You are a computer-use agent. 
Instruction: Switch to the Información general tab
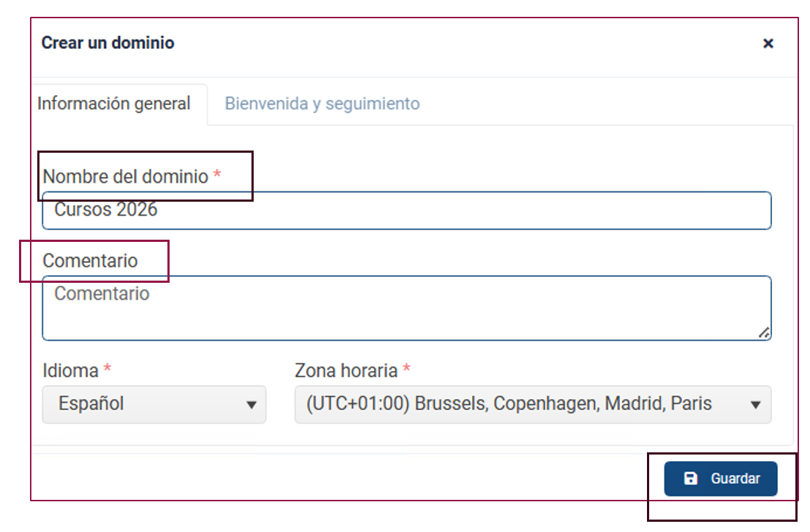click(x=113, y=104)
